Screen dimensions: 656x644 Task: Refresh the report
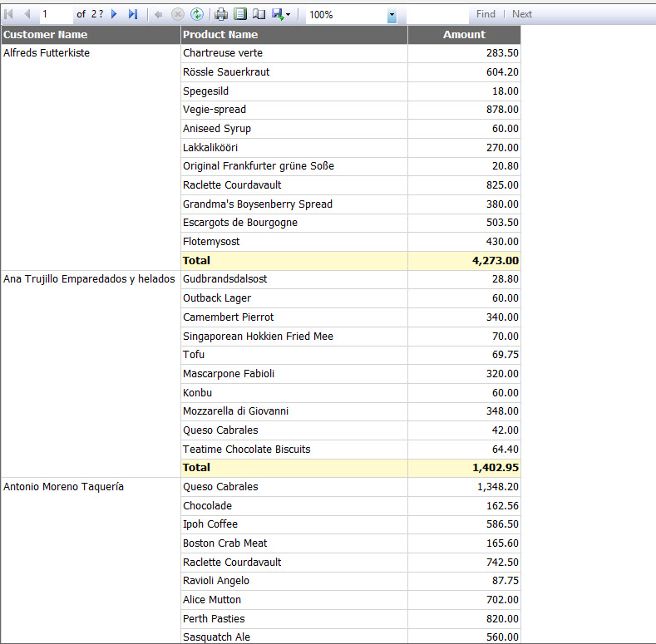[196, 15]
